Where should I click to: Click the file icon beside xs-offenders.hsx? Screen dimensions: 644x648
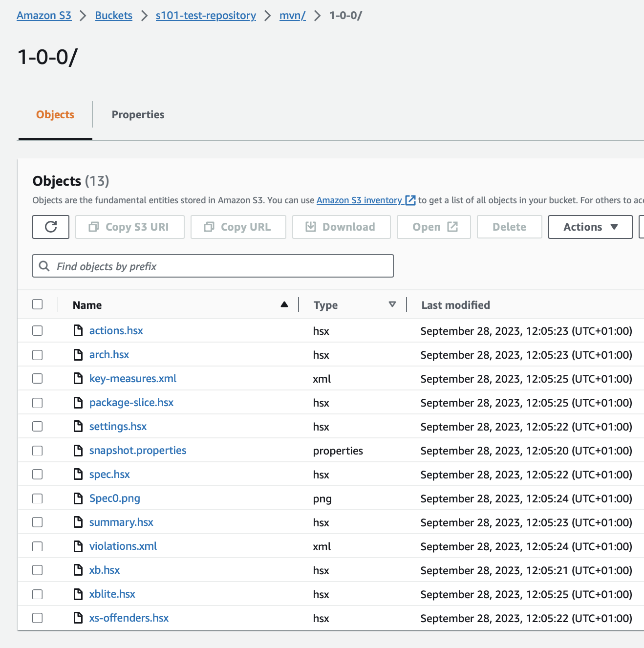[78, 618]
